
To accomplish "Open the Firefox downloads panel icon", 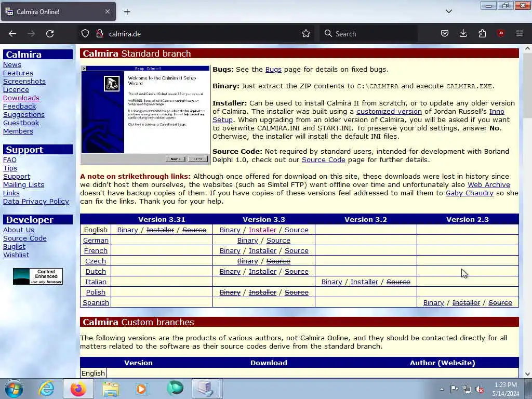I will pos(463,34).
